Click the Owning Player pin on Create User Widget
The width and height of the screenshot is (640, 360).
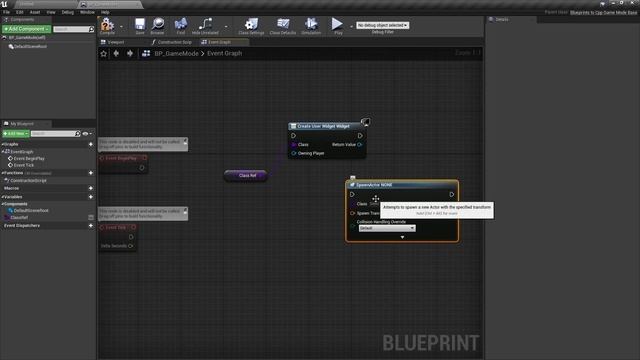point(293,153)
